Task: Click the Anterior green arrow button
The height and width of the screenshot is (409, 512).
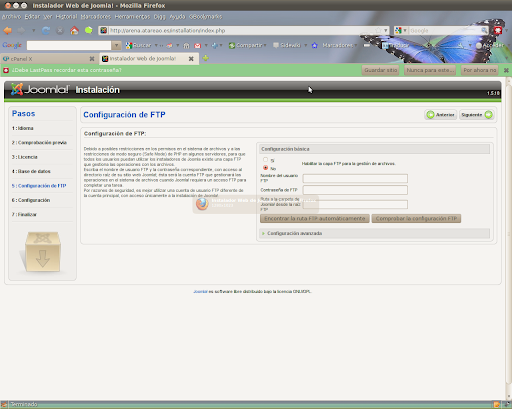Action: coord(441,115)
